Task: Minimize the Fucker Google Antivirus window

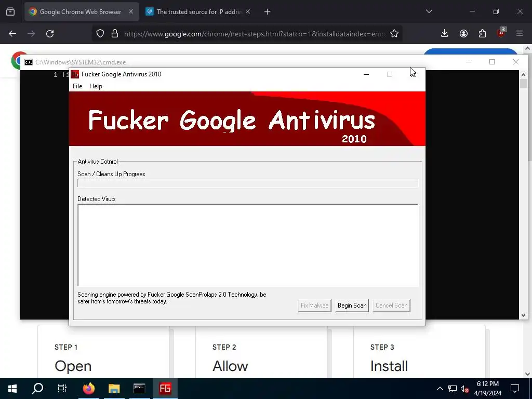Action: click(366, 74)
